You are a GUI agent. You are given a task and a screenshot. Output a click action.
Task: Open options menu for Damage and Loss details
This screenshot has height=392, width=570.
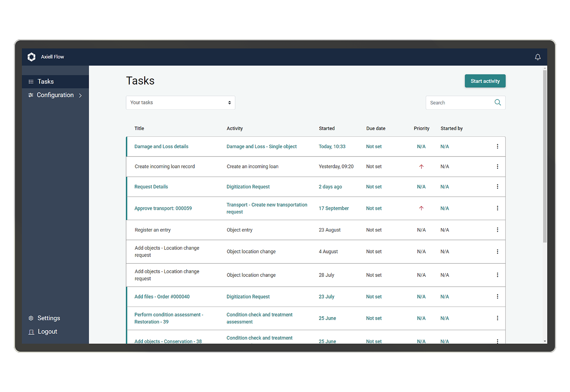497,146
